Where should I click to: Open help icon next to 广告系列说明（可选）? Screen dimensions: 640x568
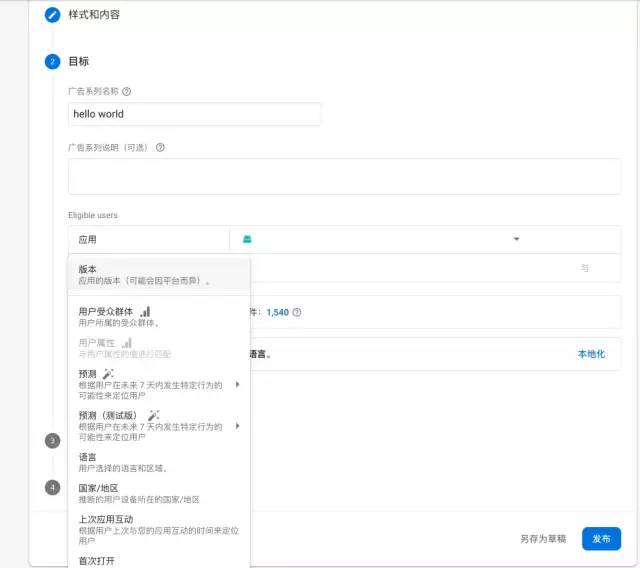160,147
